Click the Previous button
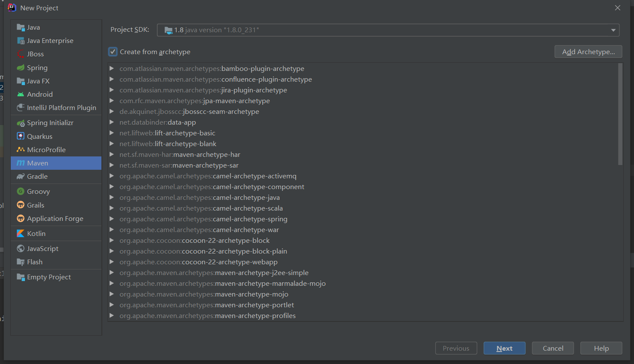Screen dimensions: 634x364 [456, 348]
